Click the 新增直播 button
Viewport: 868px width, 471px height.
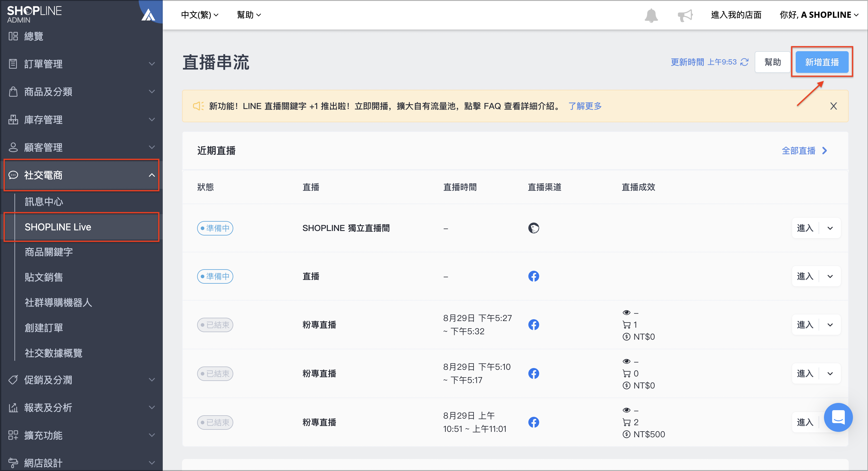[x=822, y=62]
